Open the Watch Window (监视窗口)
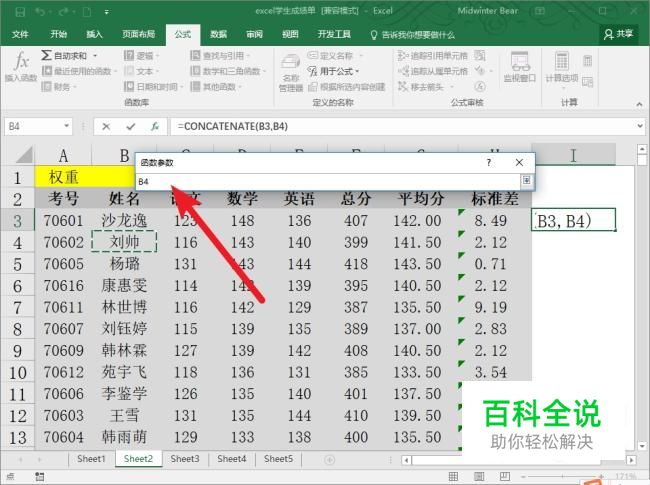This screenshot has width=650, height=485. [519, 66]
